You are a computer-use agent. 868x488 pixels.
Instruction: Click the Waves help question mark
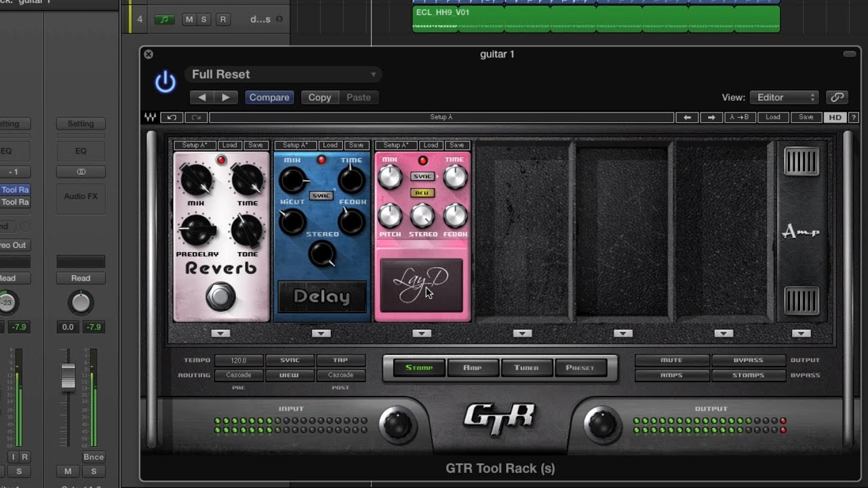853,117
